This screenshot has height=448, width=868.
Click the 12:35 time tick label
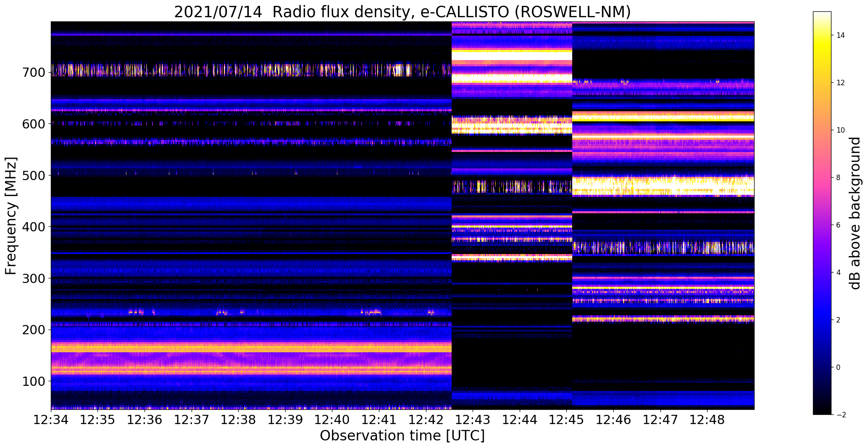click(x=98, y=420)
